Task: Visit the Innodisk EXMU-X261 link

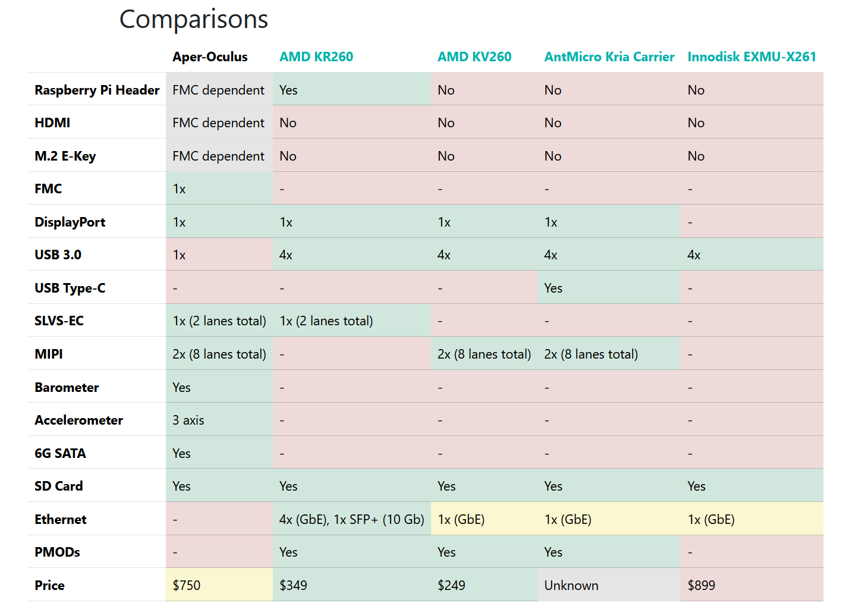Action: click(x=751, y=57)
